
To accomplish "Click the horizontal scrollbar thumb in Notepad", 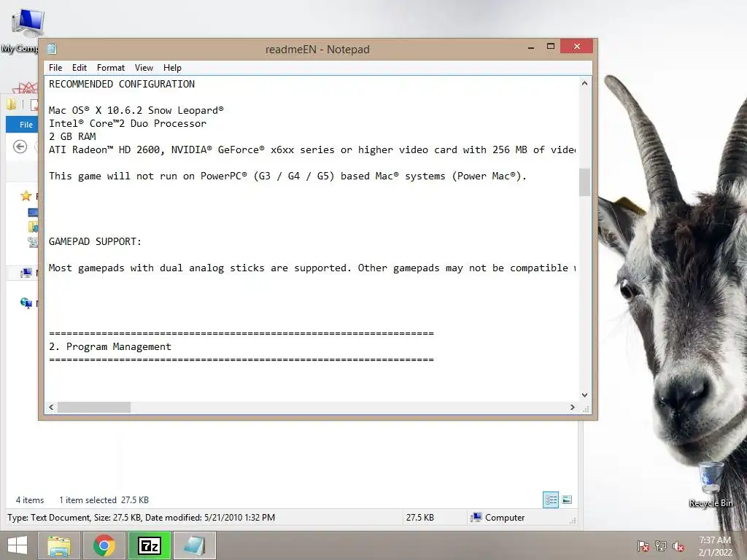I will point(94,407).
